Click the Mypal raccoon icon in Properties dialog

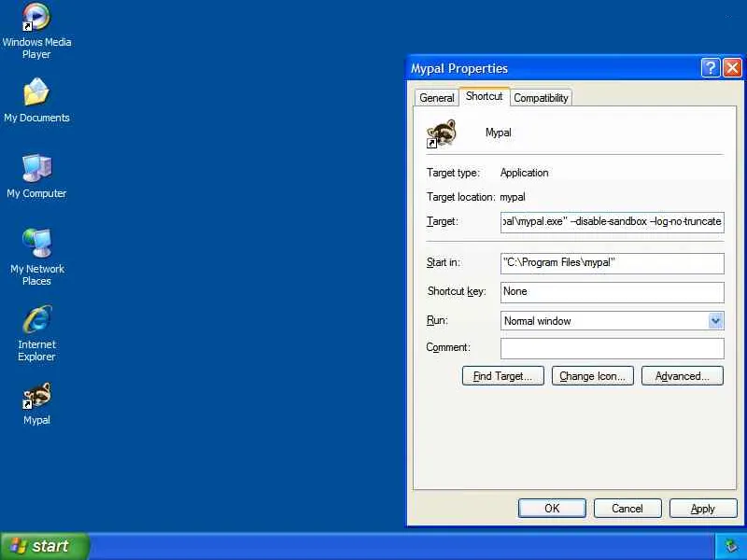[441, 133]
